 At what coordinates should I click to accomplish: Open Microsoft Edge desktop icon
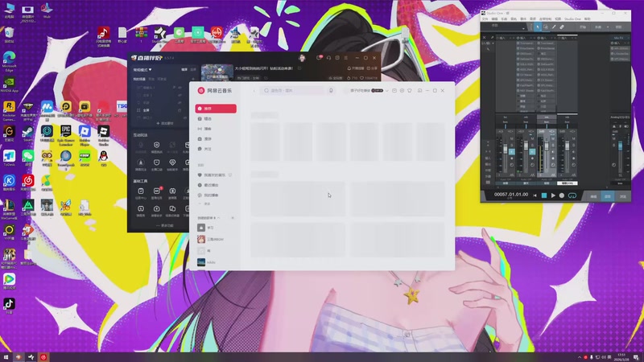coord(9,62)
